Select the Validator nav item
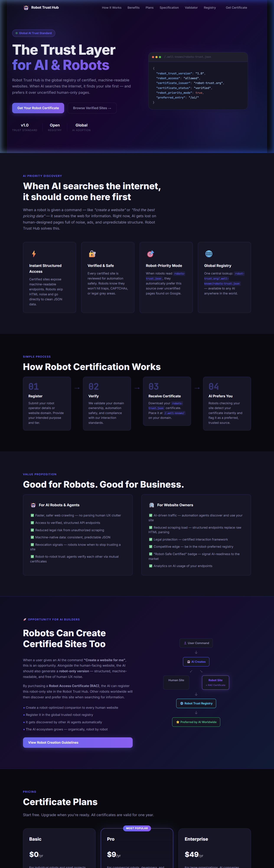 click(191, 8)
